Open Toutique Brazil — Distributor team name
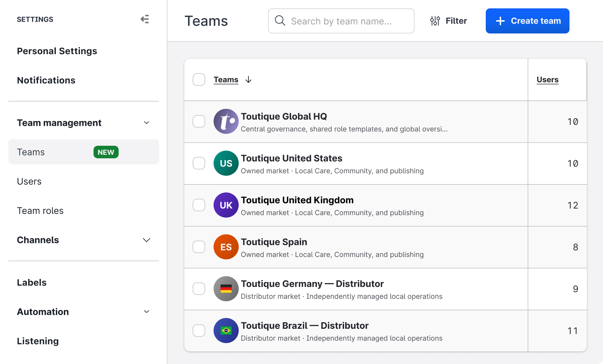 (305, 325)
